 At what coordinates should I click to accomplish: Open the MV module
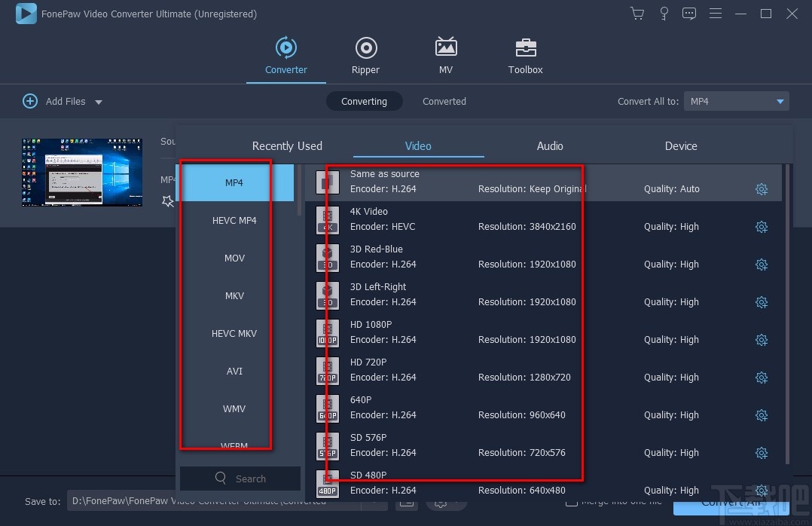[x=445, y=56]
